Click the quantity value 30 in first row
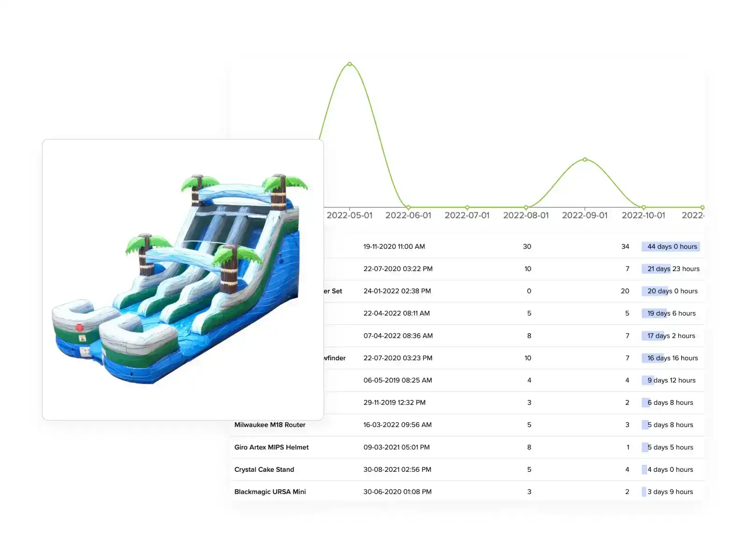 tap(527, 246)
